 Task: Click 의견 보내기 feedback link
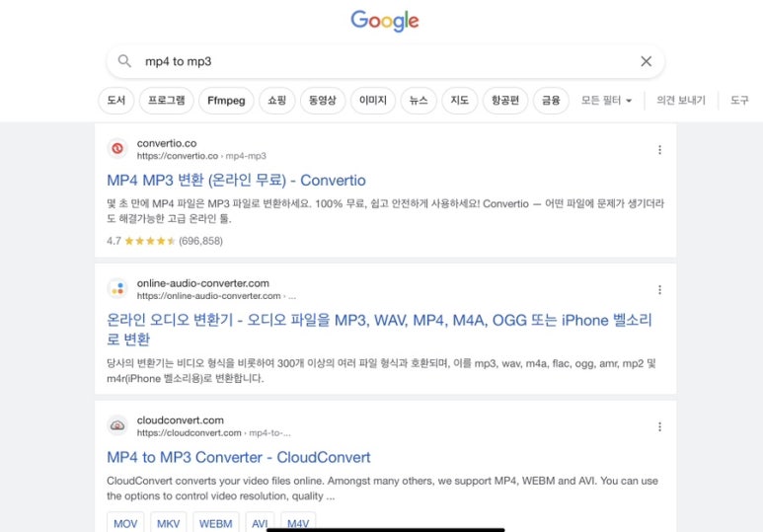click(681, 101)
